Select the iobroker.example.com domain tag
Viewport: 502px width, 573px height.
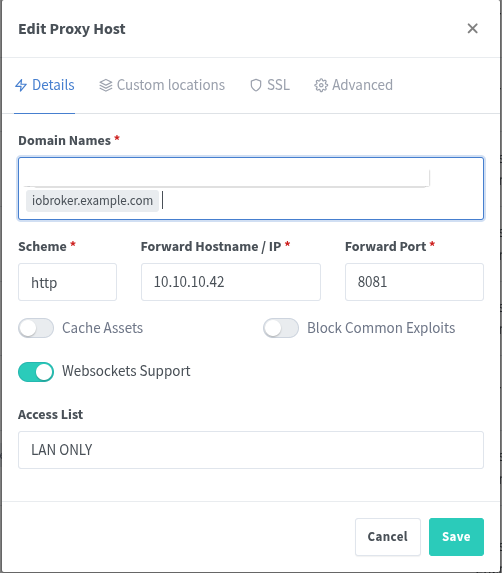point(92,201)
